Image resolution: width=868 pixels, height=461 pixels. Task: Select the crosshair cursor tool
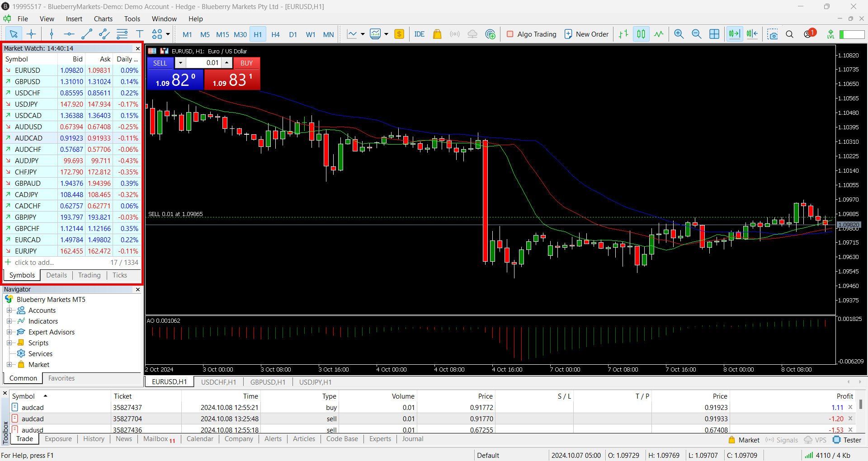pyautogui.click(x=31, y=34)
